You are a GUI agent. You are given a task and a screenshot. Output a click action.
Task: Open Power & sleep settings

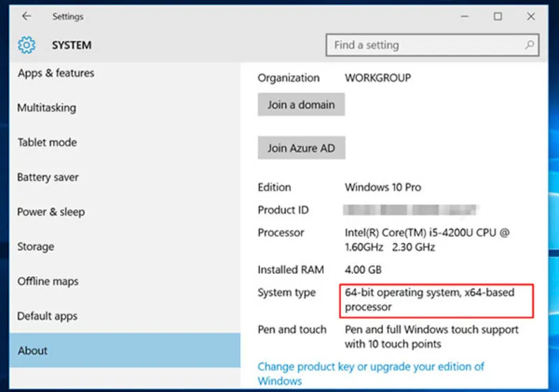tap(51, 212)
